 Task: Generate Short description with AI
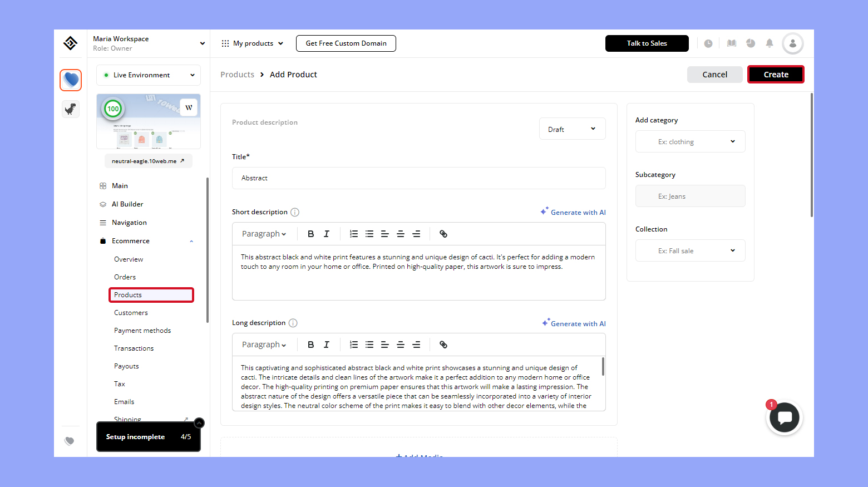[x=573, y=212]
